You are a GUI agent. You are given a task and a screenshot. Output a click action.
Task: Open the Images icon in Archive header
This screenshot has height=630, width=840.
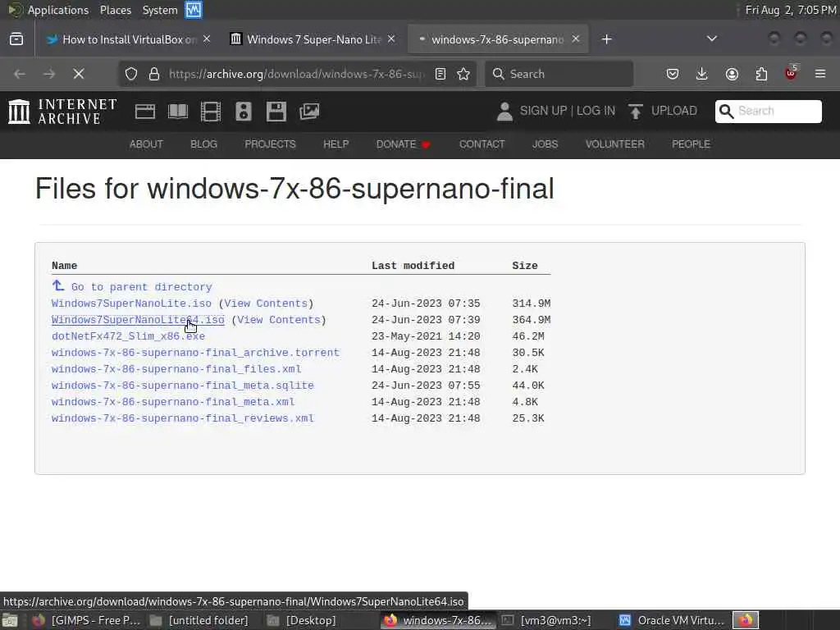pyautogui.click(x=309, y=112)
